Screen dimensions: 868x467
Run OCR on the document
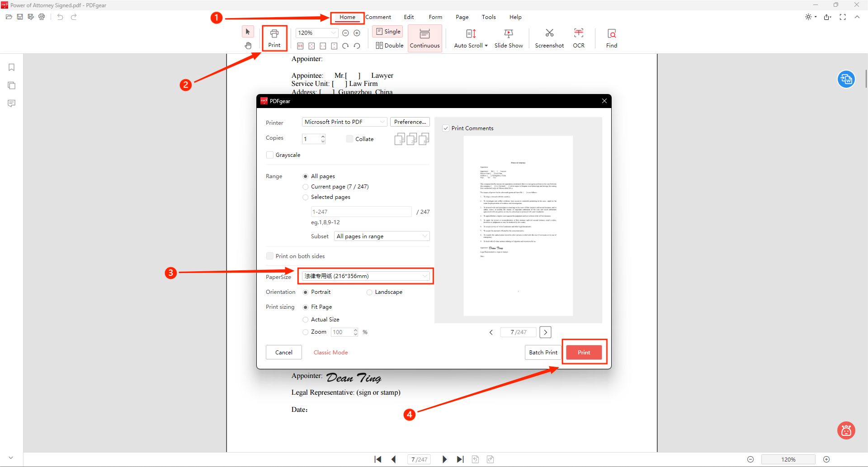(x=579, y=38)
